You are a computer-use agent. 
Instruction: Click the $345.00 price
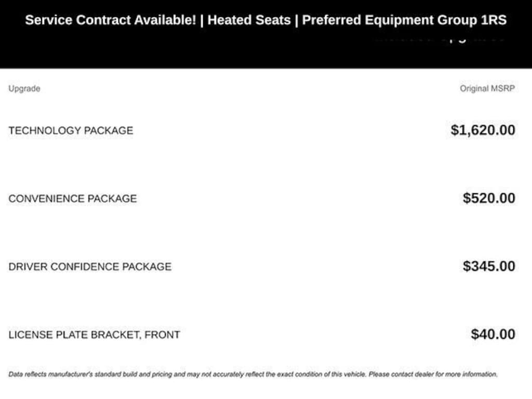point(489,266)
